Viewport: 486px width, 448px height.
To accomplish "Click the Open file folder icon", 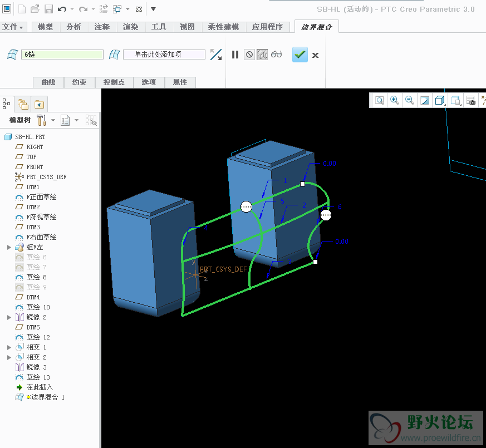I will [x=35, y=9].
